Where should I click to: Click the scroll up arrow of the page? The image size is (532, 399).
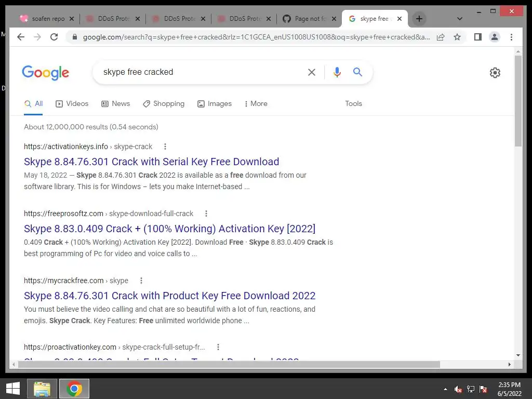[x=518, y=51]
